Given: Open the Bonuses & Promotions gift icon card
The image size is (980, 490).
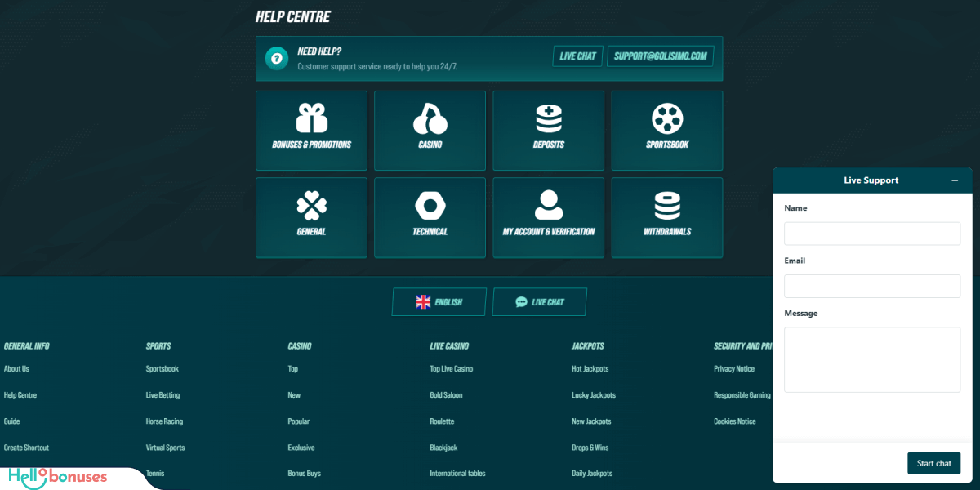Looking at the screenshot, I should coord(311,131).
